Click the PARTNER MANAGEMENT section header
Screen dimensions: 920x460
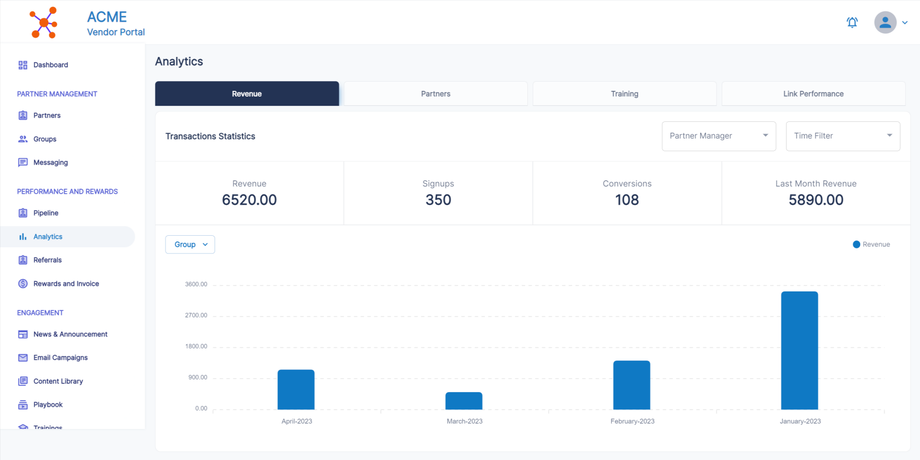[x=57, y=94]
